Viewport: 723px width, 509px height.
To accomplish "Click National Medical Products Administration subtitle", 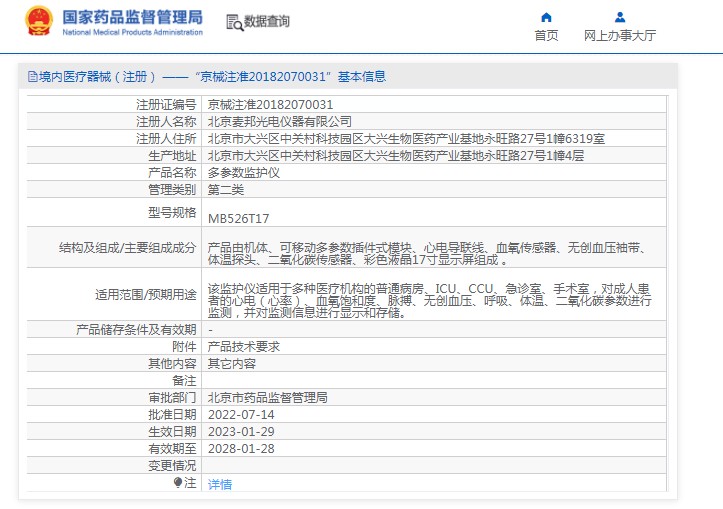I will [132, 32].
